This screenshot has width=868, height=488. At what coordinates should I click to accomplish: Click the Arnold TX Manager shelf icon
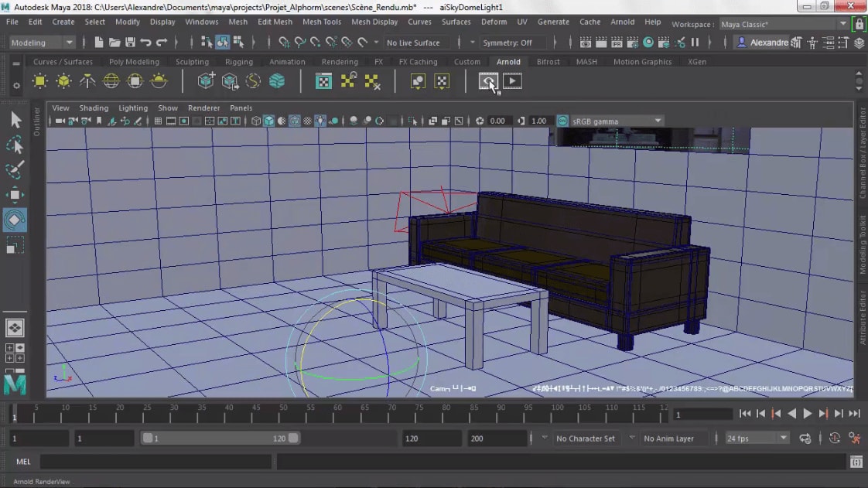tap(324, 80)
